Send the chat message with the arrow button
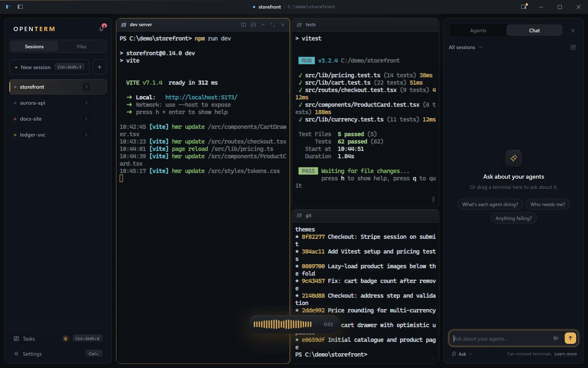Viewport: 588px width, 368px height. [x=570, y=338]
